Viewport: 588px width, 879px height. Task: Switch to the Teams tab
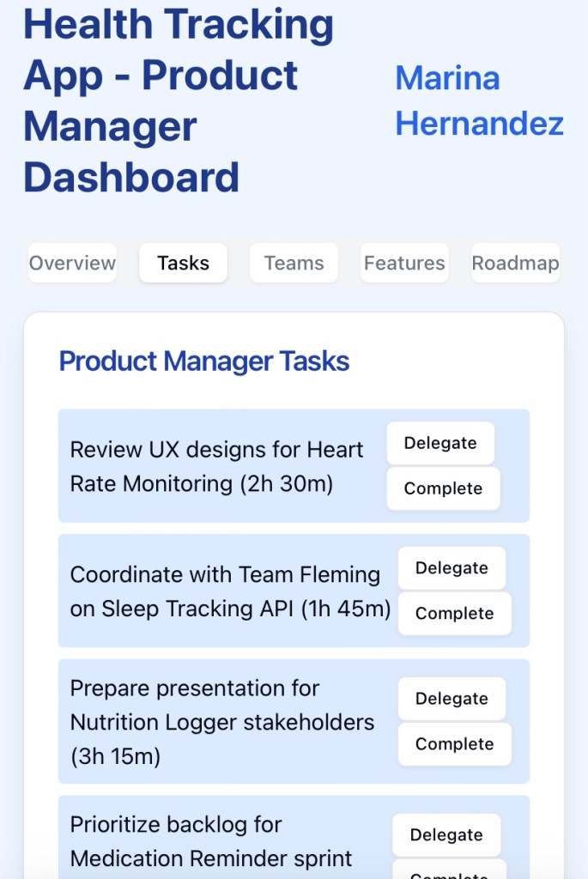coord(294,264)
